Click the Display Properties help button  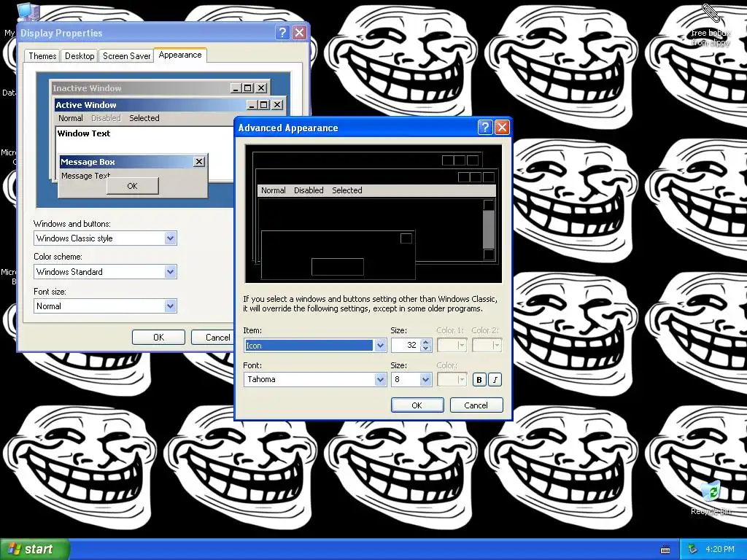pyautogui.click(x=282, y=32)
